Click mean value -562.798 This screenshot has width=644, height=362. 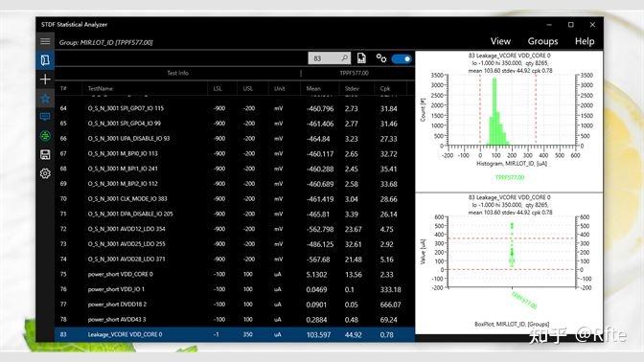tap(320, 230)
